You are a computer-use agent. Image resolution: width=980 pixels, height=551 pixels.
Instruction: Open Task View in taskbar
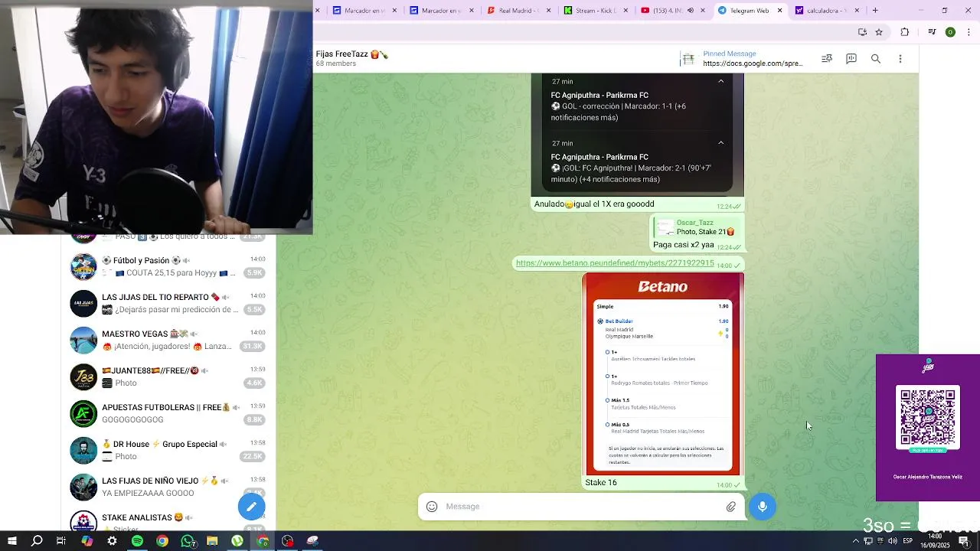pos(61,541)
